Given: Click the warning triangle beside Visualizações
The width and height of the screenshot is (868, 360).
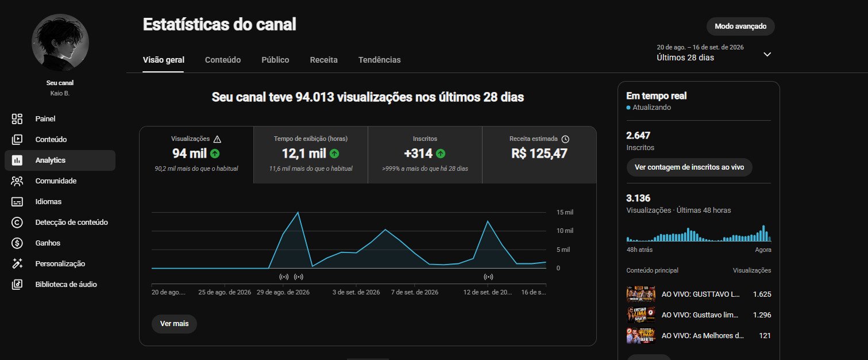Looking at the screenshot, I should click(x=217, y=139).
